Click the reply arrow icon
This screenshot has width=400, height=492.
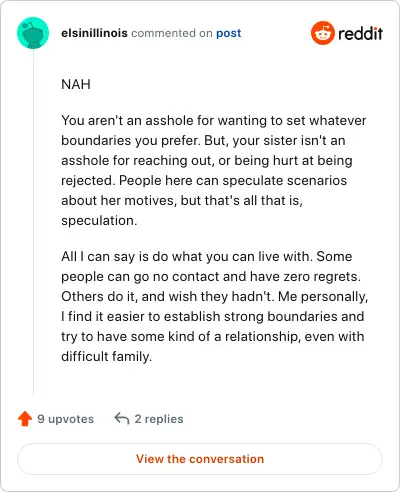pos(122,419)
